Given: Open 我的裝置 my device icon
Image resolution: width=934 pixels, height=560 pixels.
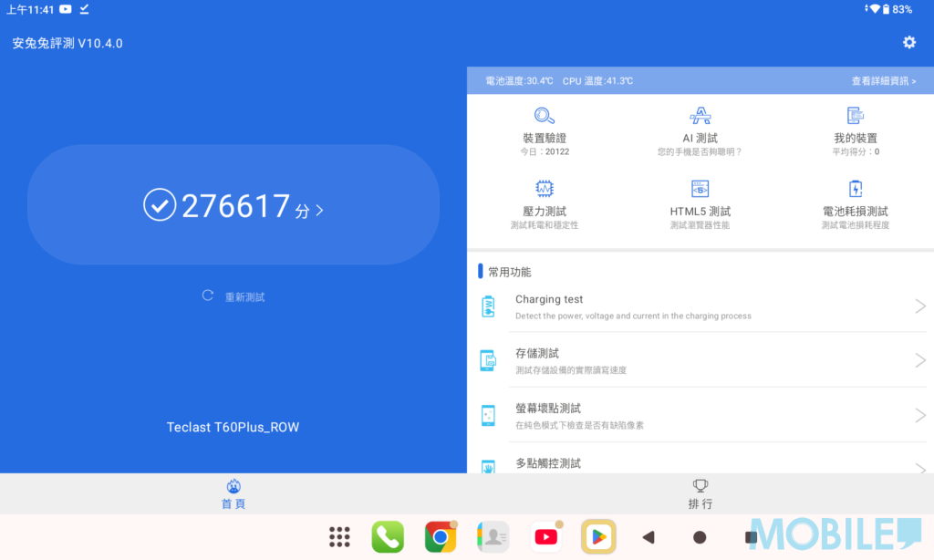Looking at the screenshot, I should [855, 116].
